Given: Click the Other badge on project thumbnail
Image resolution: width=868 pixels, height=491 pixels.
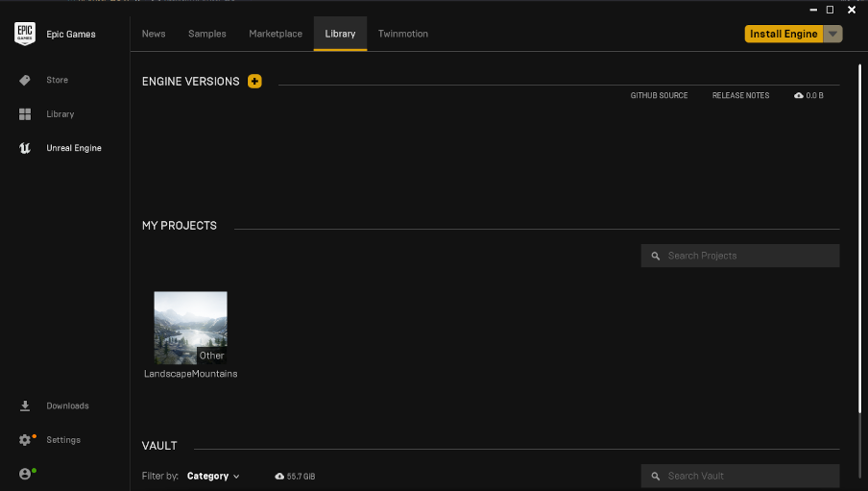Looking at the screenshot, I should [211, 356].
